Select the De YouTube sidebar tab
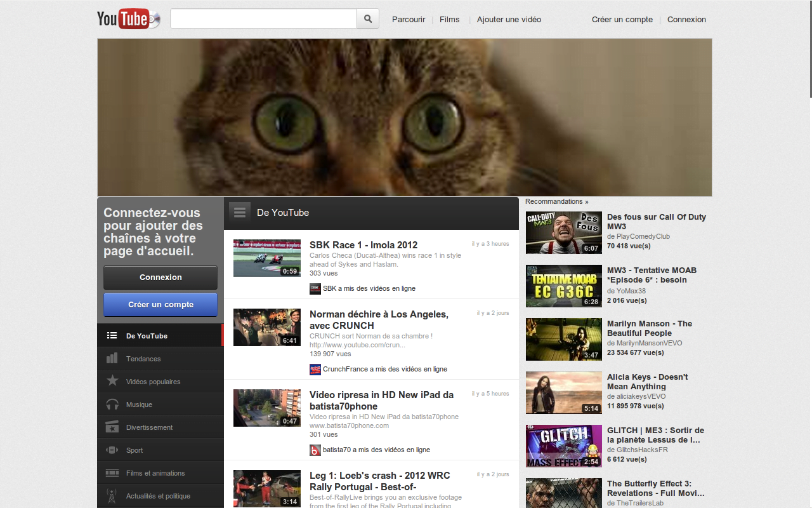The width and height of the screenshot is (812, 508). click(160, 335)
